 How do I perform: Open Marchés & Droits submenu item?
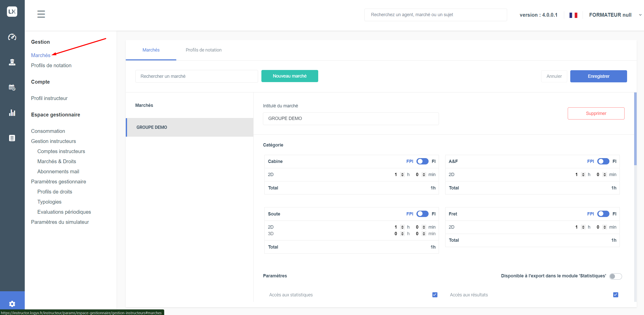57,161
